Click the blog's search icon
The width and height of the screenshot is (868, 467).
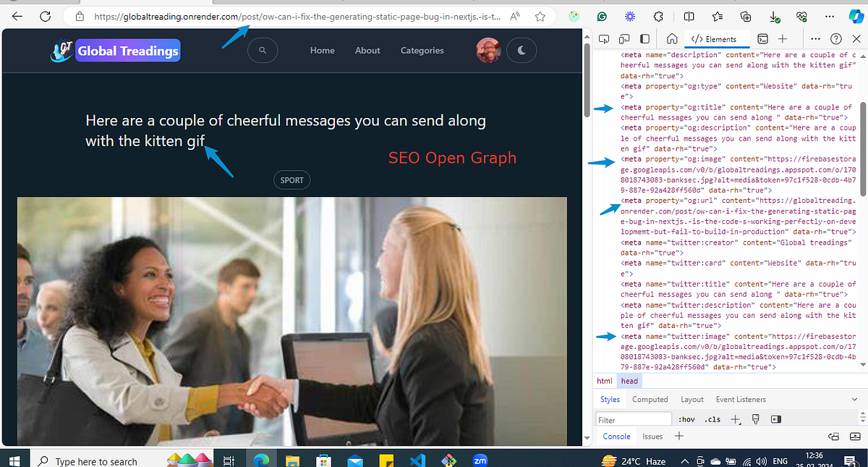tap(263, 50)
